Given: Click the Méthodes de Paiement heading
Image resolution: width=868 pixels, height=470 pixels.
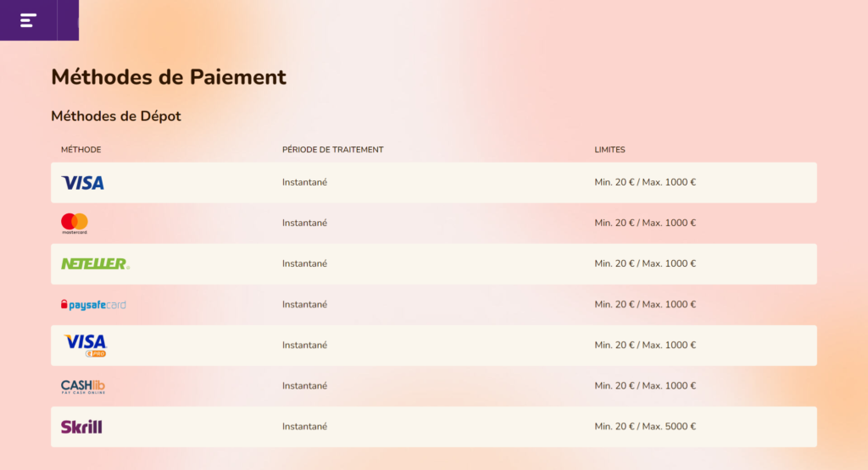Looking at the screenshot, I should (169, 77).
